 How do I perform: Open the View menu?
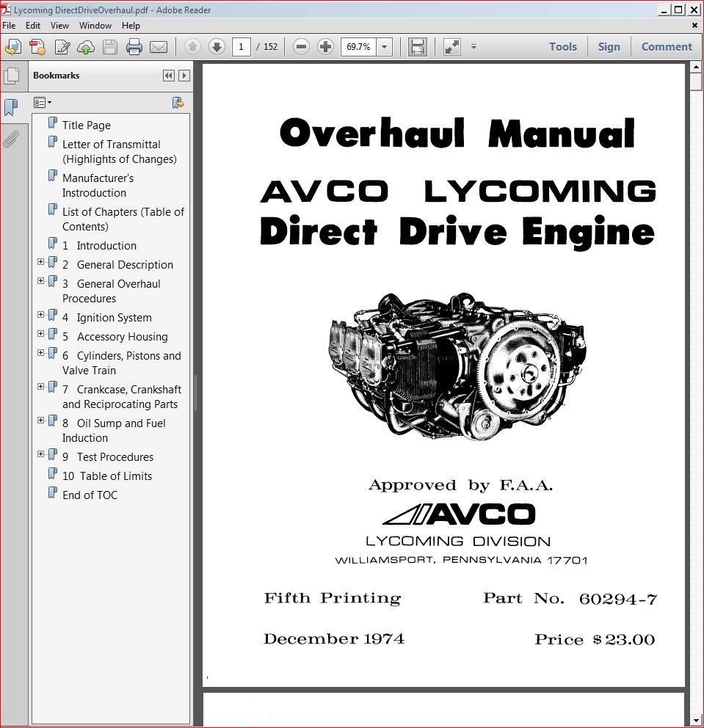[x=59, y=25]
